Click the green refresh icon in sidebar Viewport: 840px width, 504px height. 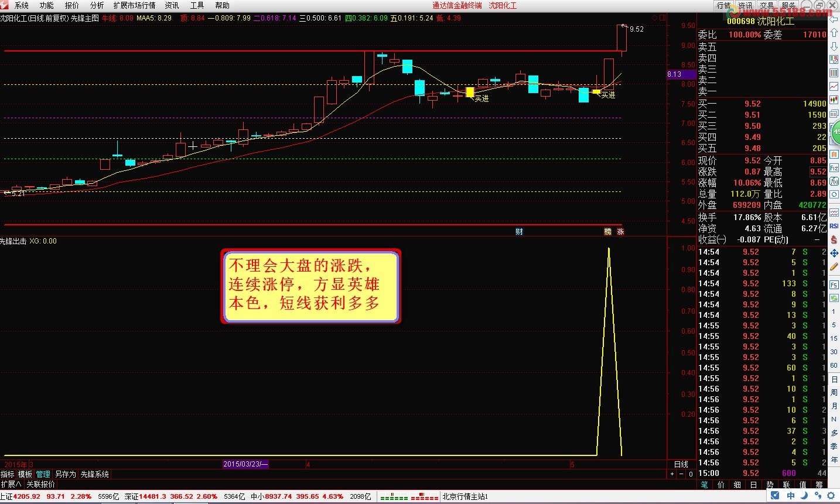tap(834, 298)
